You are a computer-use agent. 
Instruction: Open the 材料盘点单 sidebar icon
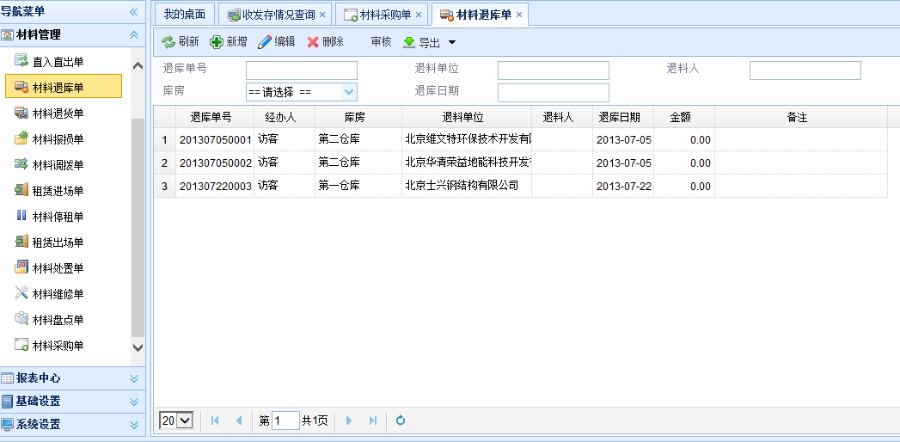click(21, 319)
